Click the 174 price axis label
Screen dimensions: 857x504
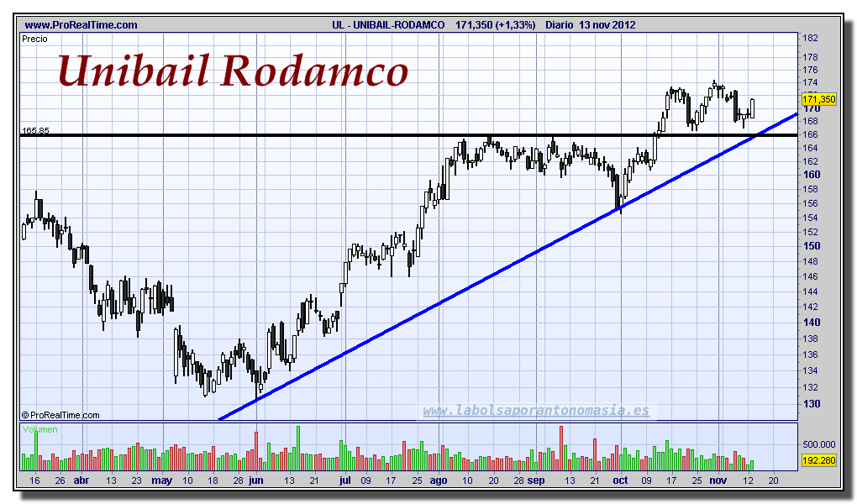[810, 83]
